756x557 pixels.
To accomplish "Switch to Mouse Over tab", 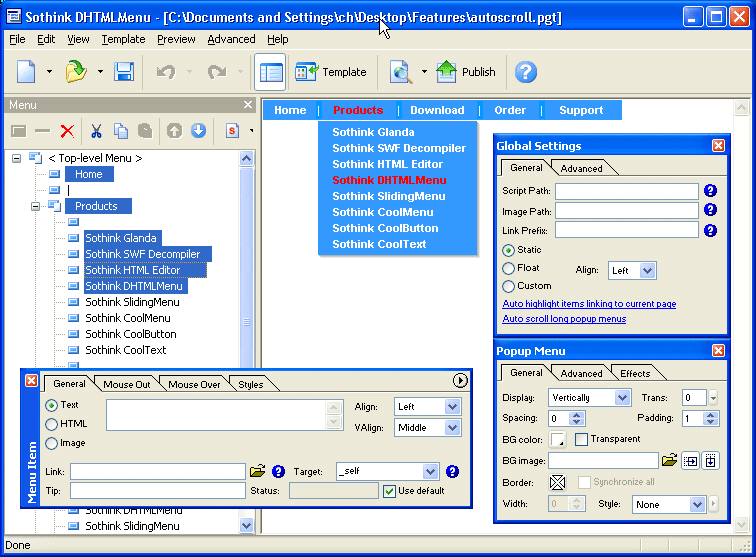I will pyautogui.click(x=194, y=384).
